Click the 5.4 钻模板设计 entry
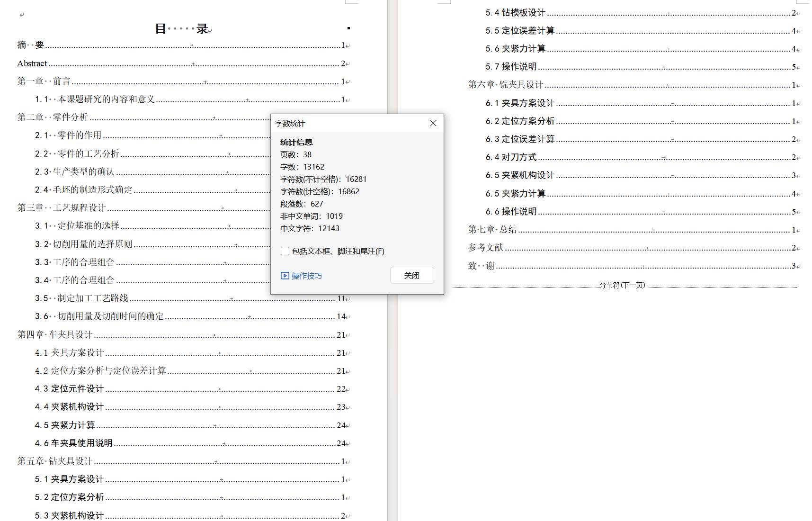The height and width of the screenshot is (521, 812). tap(642, 13)
